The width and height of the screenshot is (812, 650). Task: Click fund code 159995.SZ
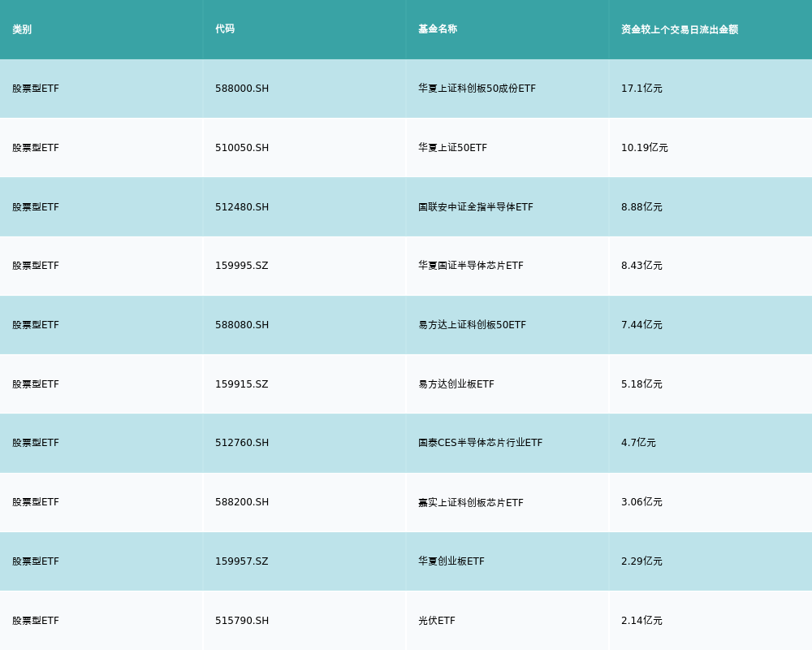[241, 266]
